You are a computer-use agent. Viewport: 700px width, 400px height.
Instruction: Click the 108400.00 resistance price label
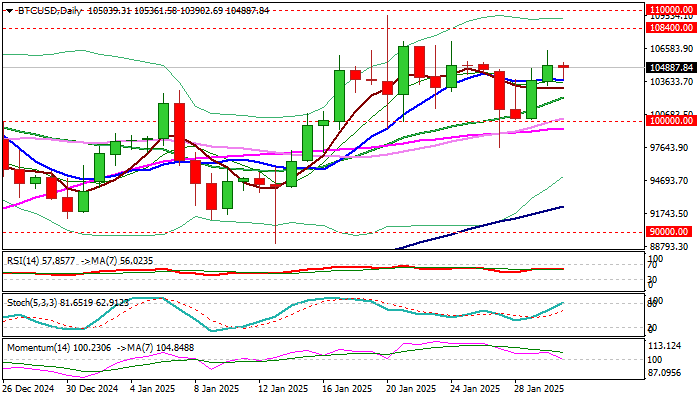tap(671, 28)
